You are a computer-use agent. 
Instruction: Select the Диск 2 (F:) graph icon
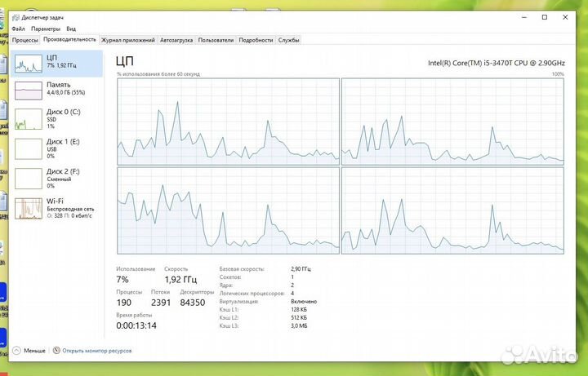(x=29, y=179)
